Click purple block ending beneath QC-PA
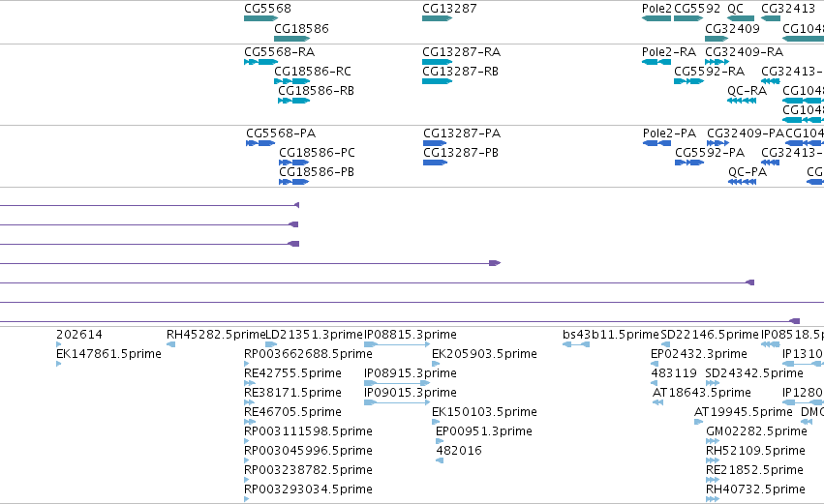The image size is (824, 504). tap(750, 282)
